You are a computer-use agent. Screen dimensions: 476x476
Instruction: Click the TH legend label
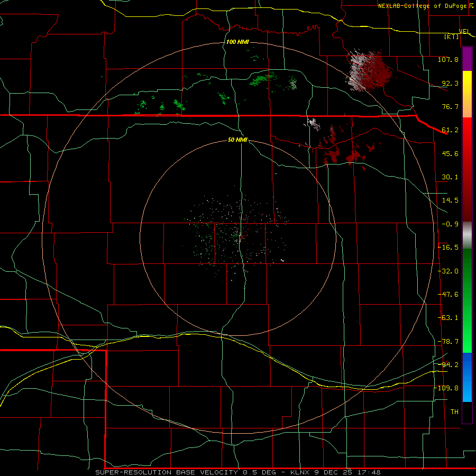[x=454, y=412]
